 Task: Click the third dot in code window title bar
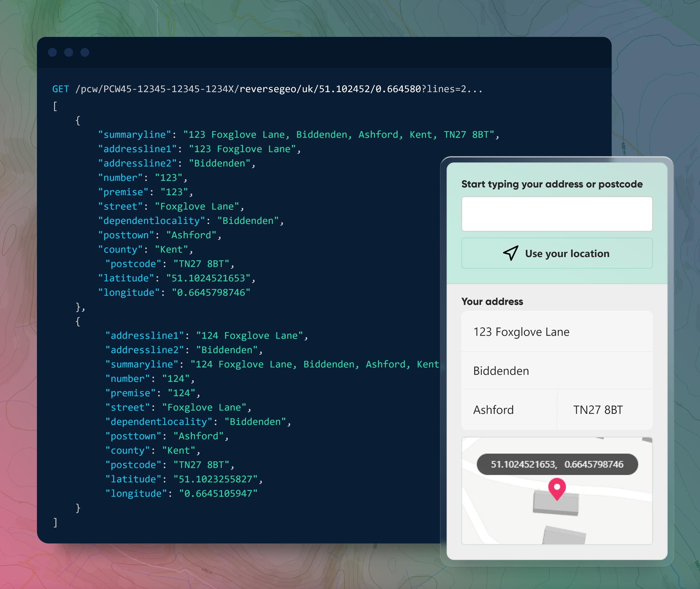tap(85, 52)
